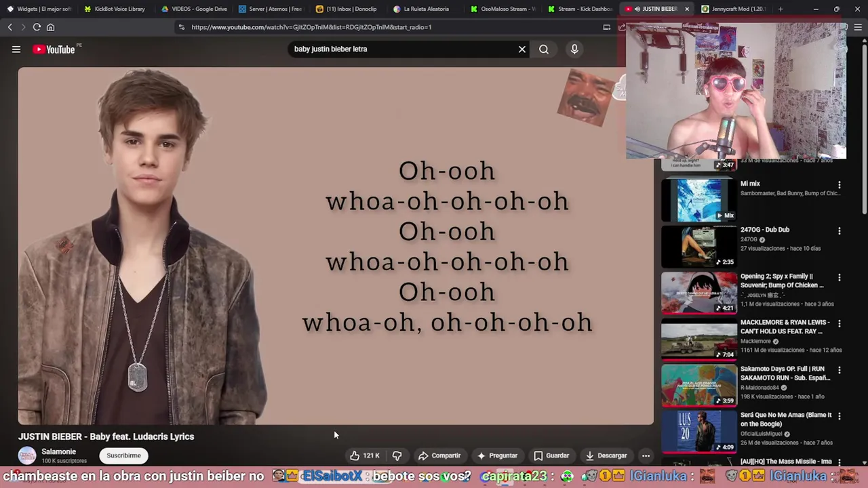Open the Salamonie channel avatar

[27, 455]
